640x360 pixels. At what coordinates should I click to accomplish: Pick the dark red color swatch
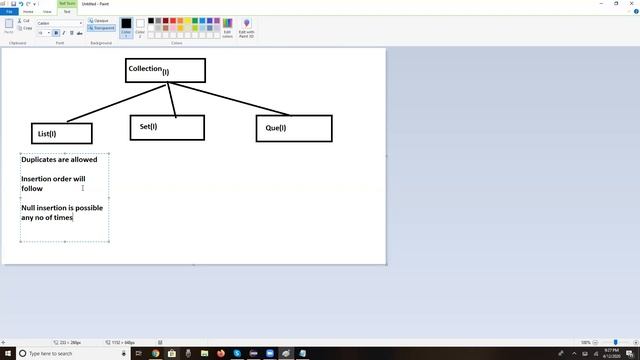point(166,20)
